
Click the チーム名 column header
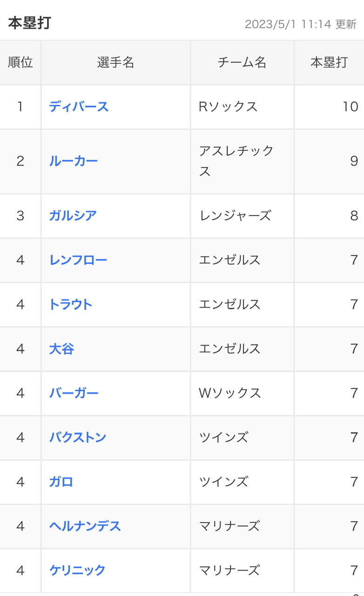coord(242,62)
